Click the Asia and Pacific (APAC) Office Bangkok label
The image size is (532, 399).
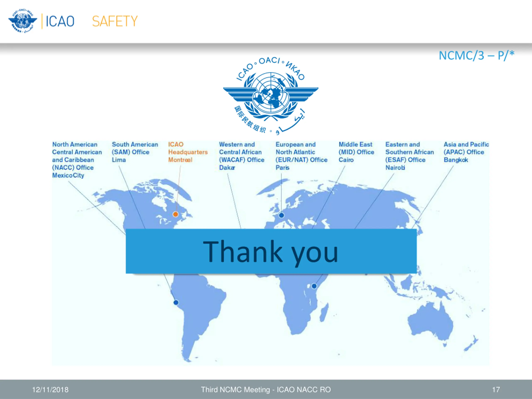pyautogui.click(x=466, y=152)
